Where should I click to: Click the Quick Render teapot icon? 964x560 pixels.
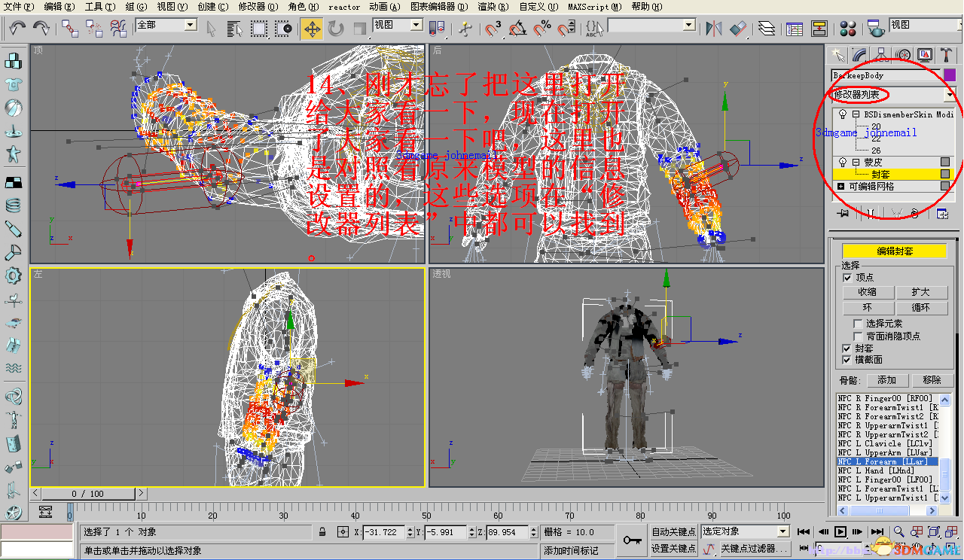pos(875,29)
